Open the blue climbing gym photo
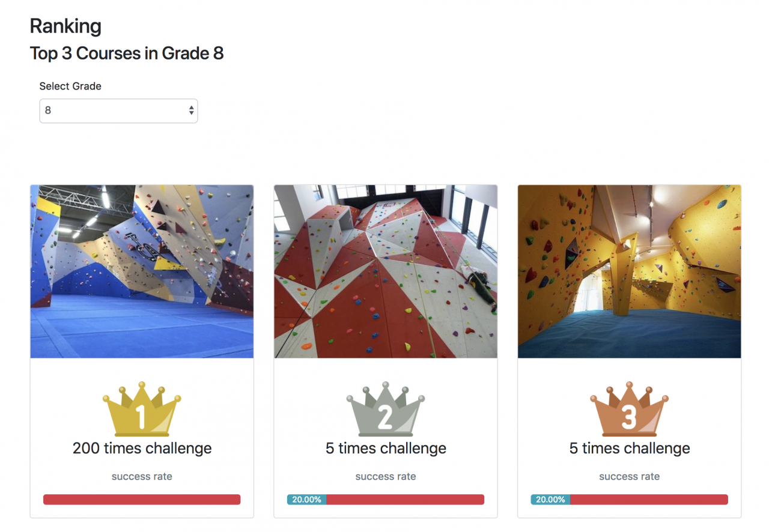 (x=142, y=271)
